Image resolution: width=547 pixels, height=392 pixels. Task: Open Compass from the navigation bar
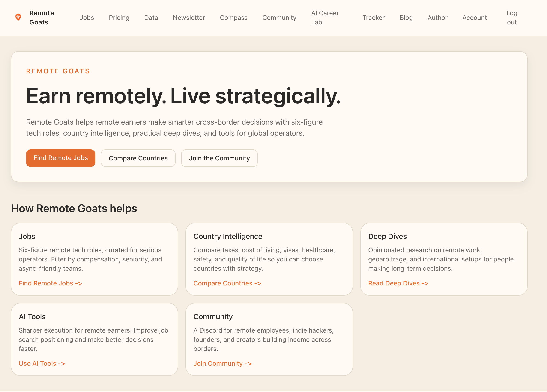(x=233, y=18)
